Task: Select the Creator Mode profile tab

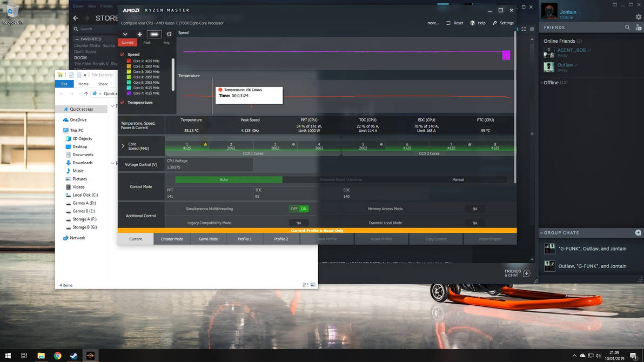Action: [x=172, y=239]
